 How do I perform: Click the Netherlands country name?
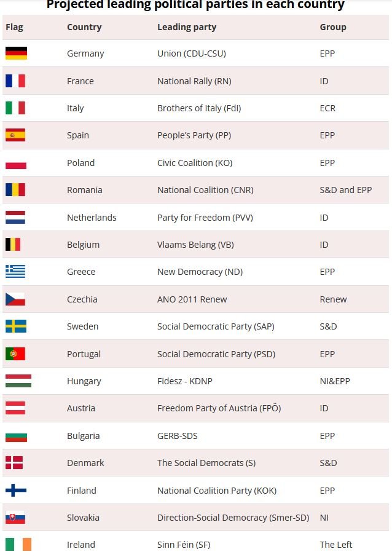tap(92, 217)
